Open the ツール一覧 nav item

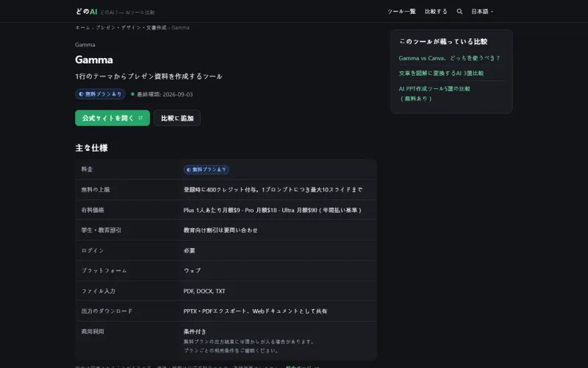[x=401, y=12]
